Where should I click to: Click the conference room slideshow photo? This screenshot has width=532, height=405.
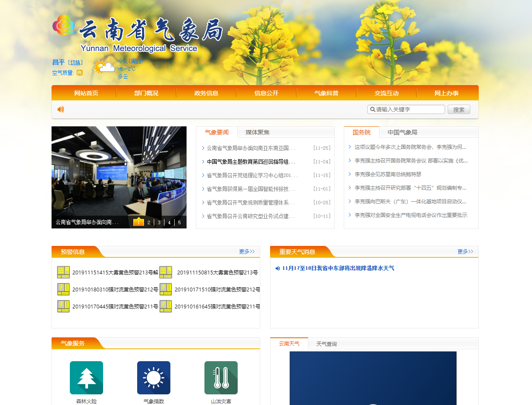coord(119,170)
